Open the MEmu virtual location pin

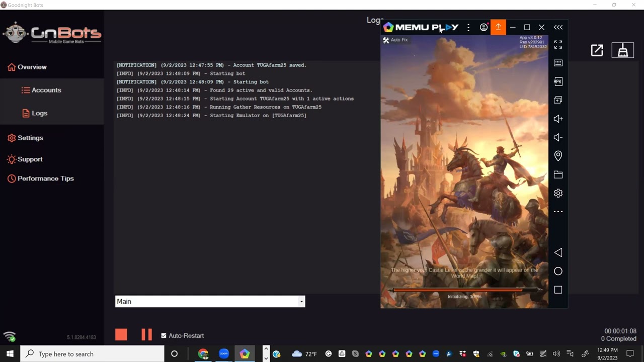(x=558, y=156)
